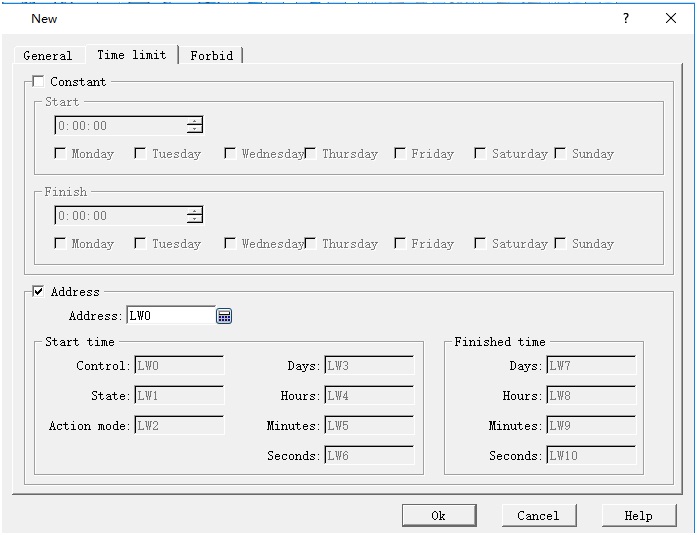Click the Address input field containing LW0

point(170,316)
